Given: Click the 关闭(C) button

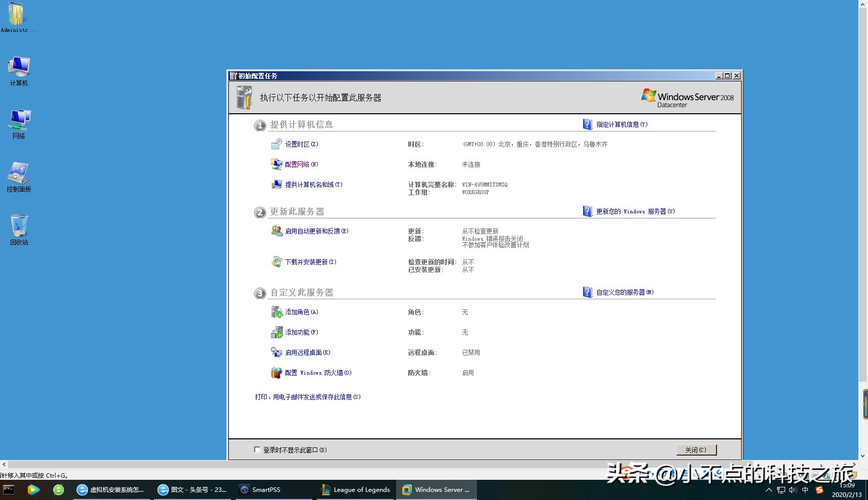Looking at the screenshot, I should coord(696,449).
